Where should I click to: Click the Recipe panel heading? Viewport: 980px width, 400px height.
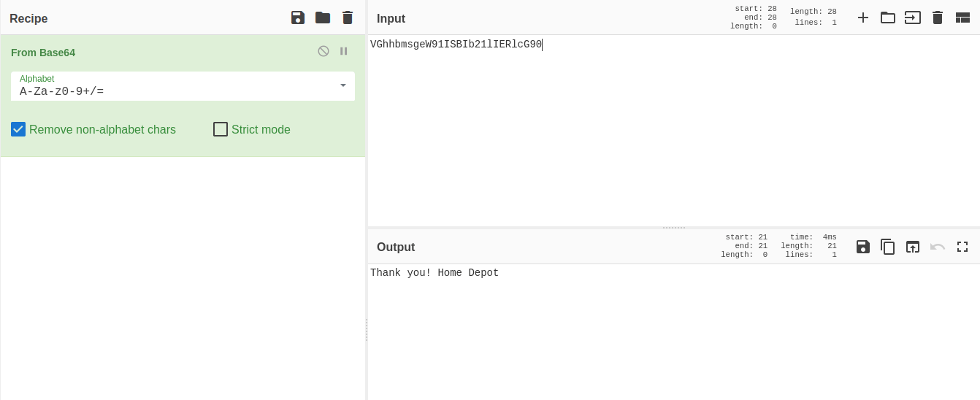tap(28, 18)
